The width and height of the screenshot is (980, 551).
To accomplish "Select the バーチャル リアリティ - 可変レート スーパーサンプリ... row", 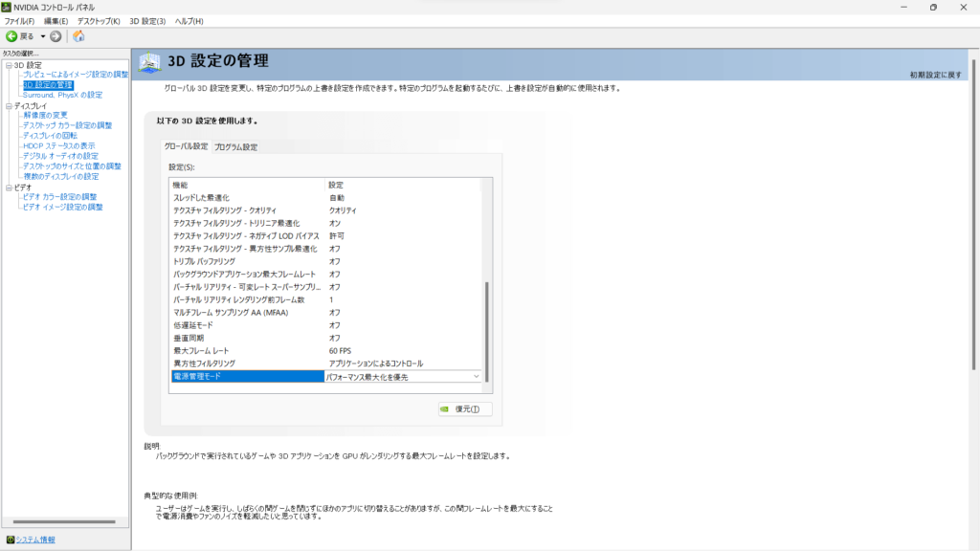I will coord(326,287).
